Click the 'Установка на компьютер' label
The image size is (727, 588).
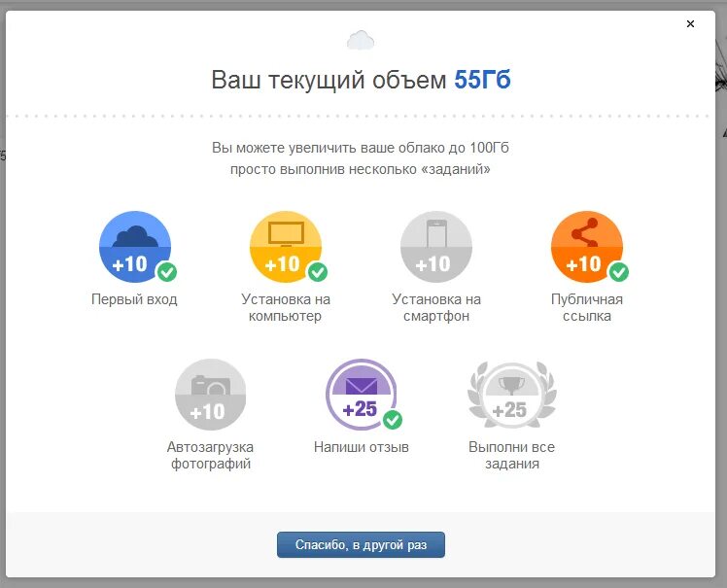click(286, 307)
